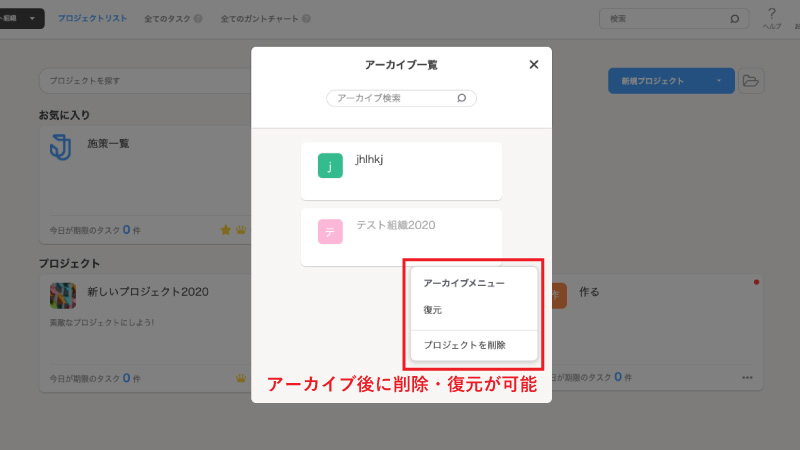Click the jhlhkj green avatar icon
Viewport: 800px width, 450px height.
[330, 166]
